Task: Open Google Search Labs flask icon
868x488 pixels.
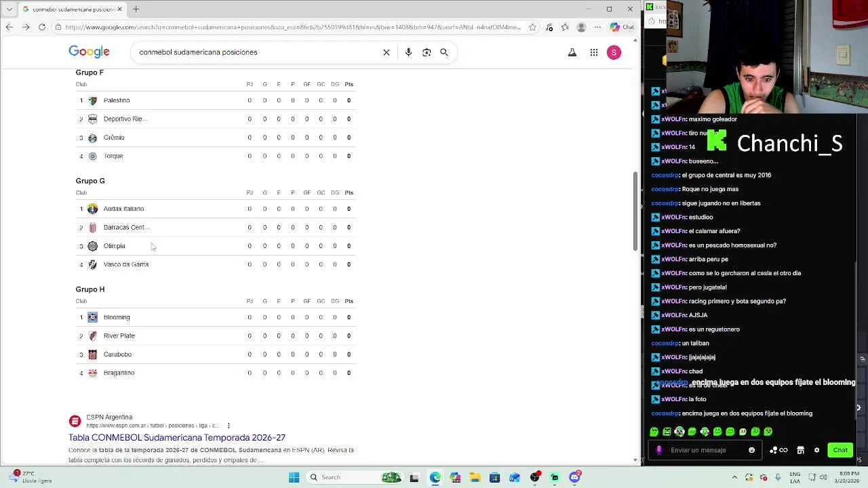Action: pos(572,52)
